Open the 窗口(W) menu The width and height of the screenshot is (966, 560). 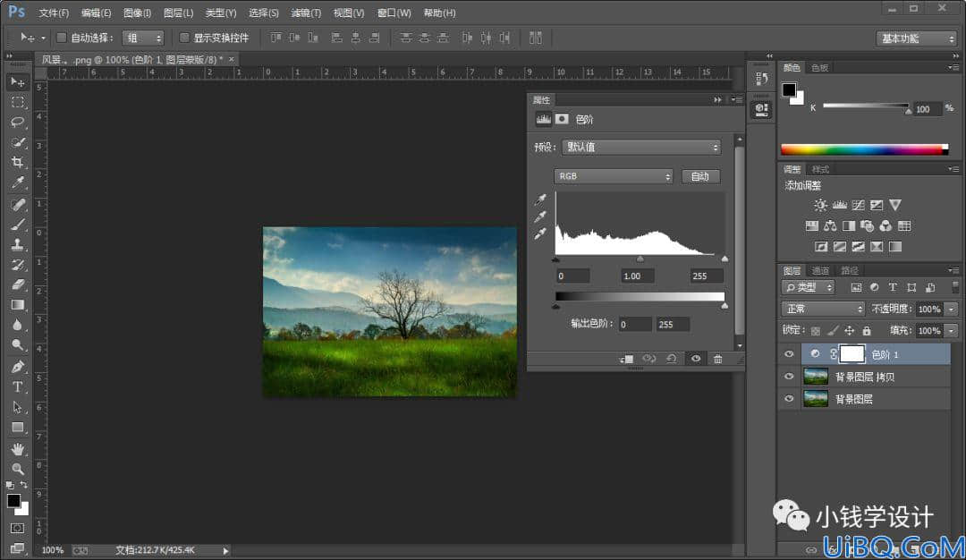coord(394,13)
